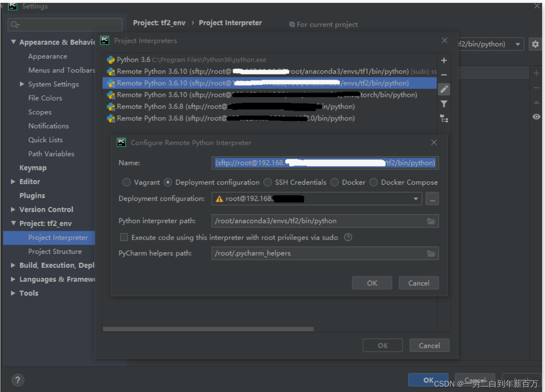The width and height of the screenshot is (545, 392).
Task: Filter interpreters with the funnel icon
Action: click(x=444, y=104)
